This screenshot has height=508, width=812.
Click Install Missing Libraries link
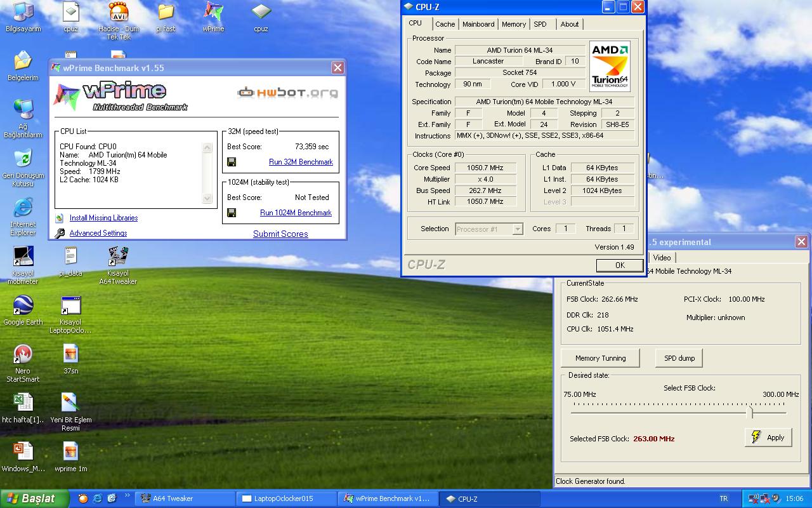tap(103, 218)
